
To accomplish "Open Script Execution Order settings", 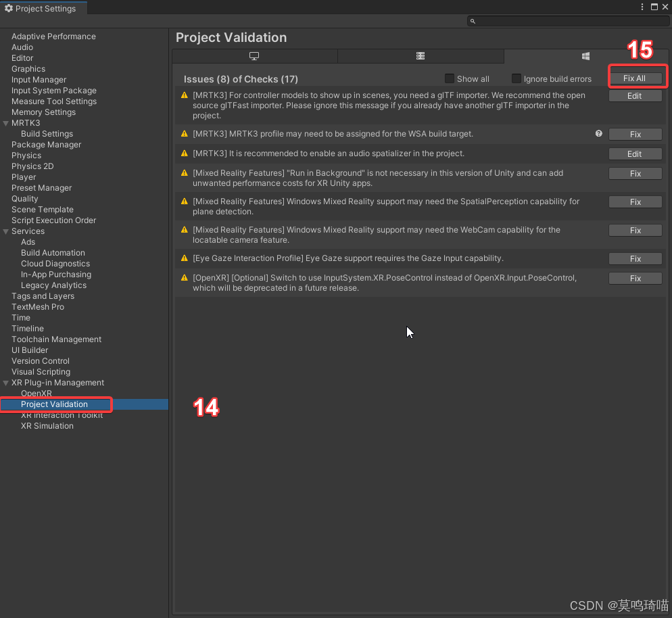I will tap(53, 220).
